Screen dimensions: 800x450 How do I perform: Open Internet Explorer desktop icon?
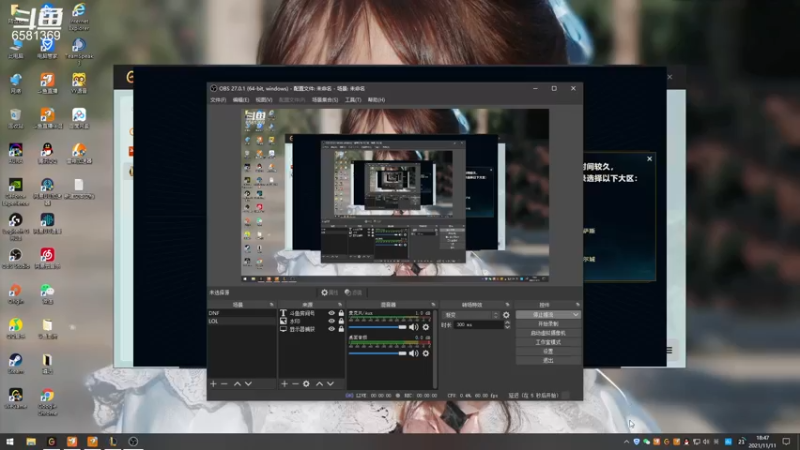pos(79,16)
